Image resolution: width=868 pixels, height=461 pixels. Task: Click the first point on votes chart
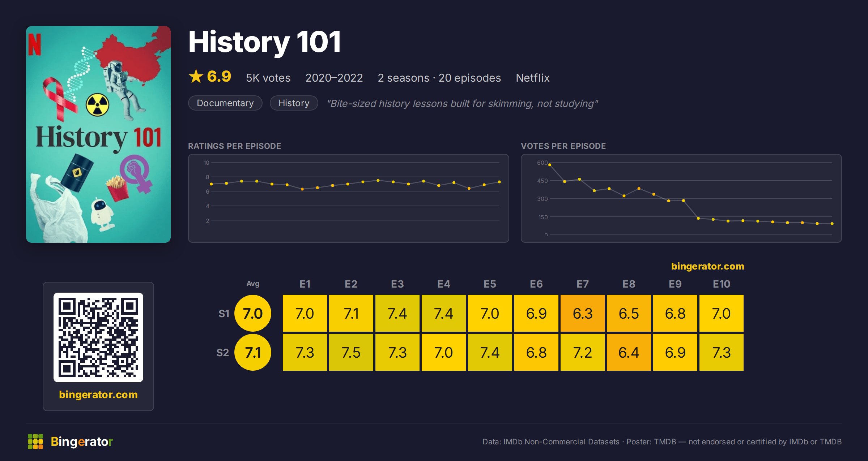tap(550, 165)
